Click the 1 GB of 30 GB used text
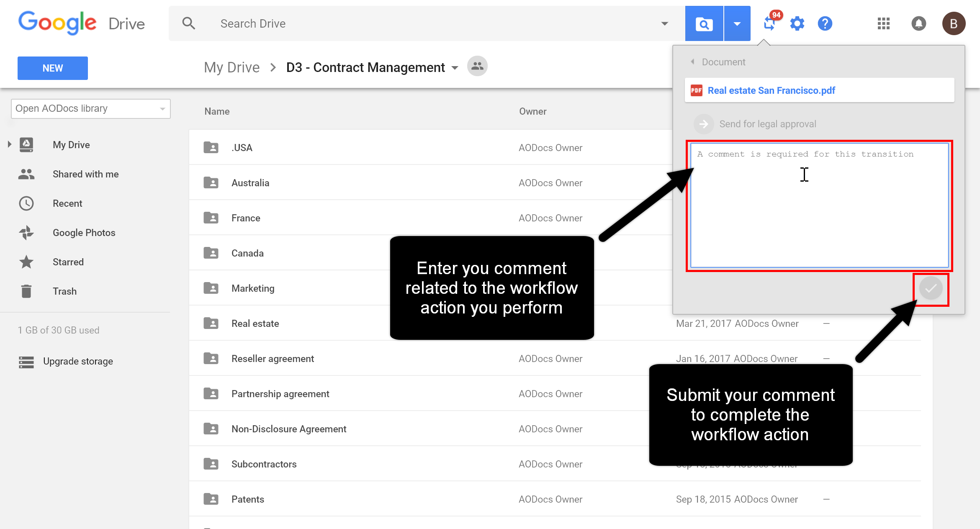 tap(59, 330)
